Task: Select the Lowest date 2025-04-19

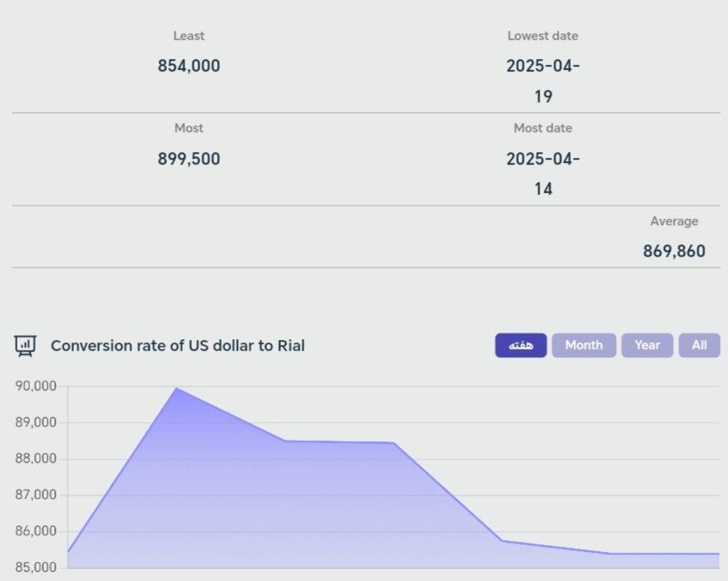Action: 543,81
